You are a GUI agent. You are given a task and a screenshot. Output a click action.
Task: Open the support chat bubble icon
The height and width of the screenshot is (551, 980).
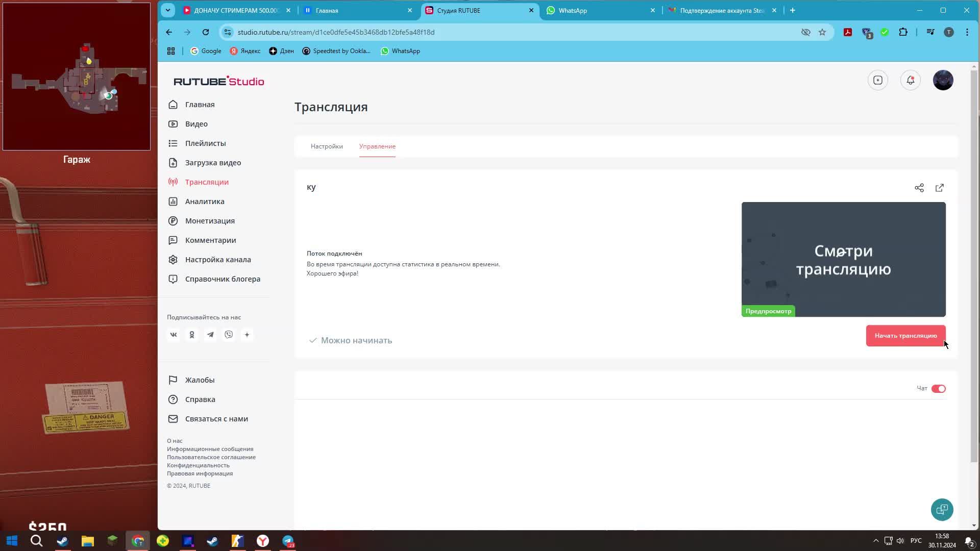[x=942, y=509]
